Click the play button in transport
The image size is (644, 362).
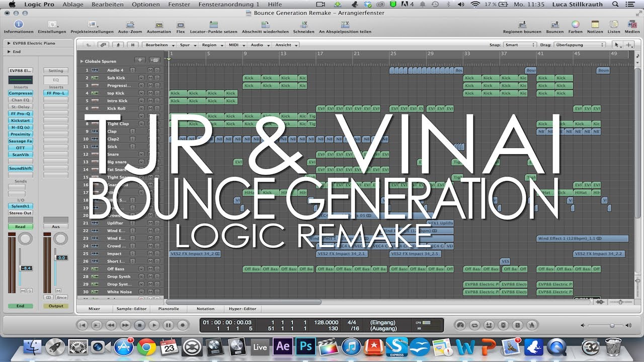154,325
